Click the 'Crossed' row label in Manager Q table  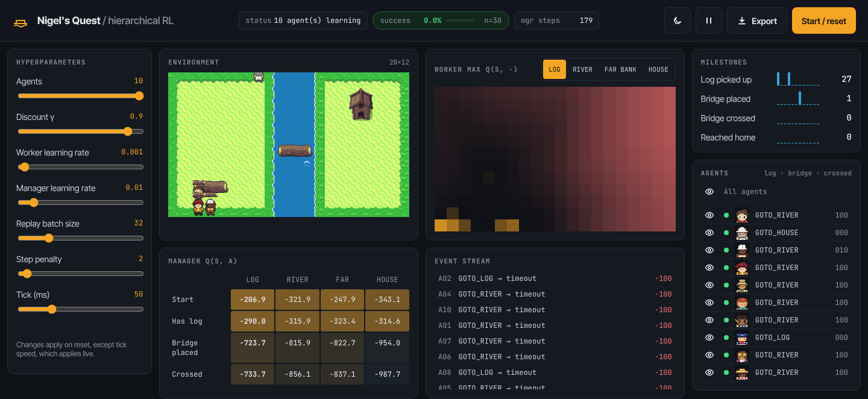187,374
